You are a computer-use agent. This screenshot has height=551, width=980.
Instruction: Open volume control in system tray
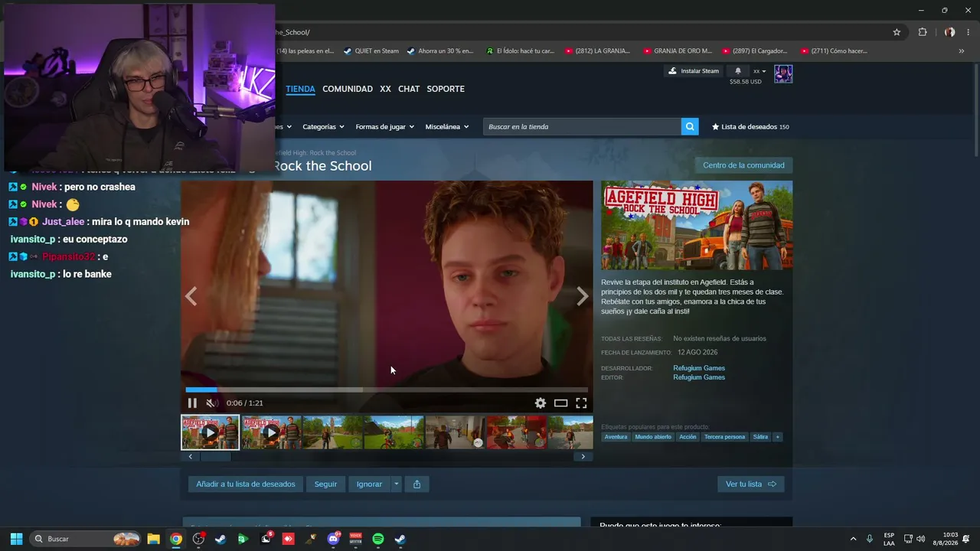(x=920, y=539)
